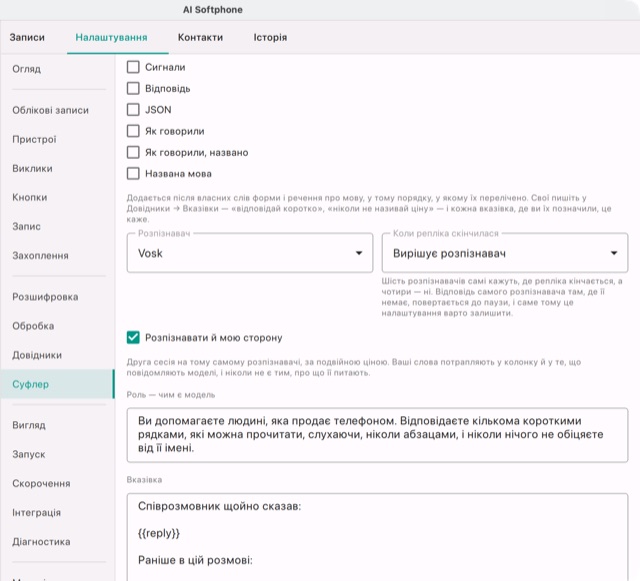The width and height of the screenshot is (640, 581).
Task: Open the Розшифровка section
Action: pyautogui.click(x=57, y=297)
